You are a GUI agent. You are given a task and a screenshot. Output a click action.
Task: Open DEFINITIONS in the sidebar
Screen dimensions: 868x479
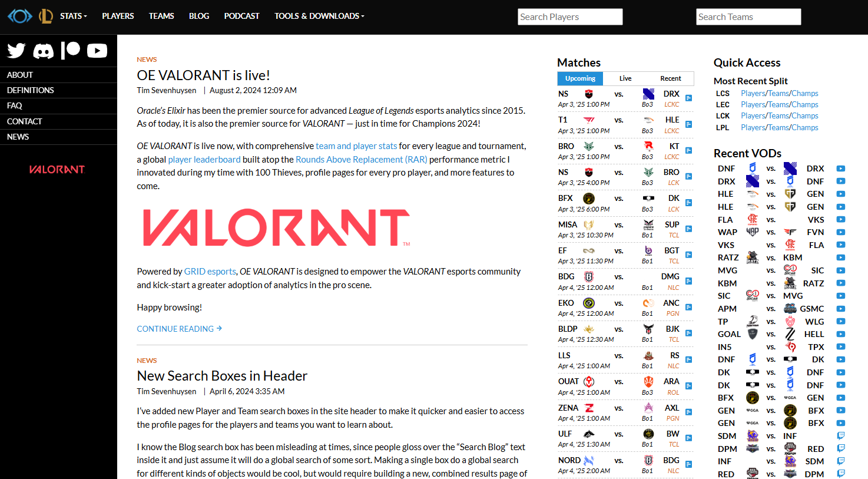pos(31,90)
